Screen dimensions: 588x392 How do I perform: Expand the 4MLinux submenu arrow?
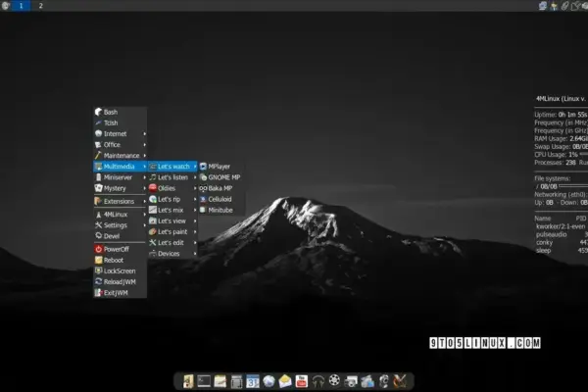point(144,215)
